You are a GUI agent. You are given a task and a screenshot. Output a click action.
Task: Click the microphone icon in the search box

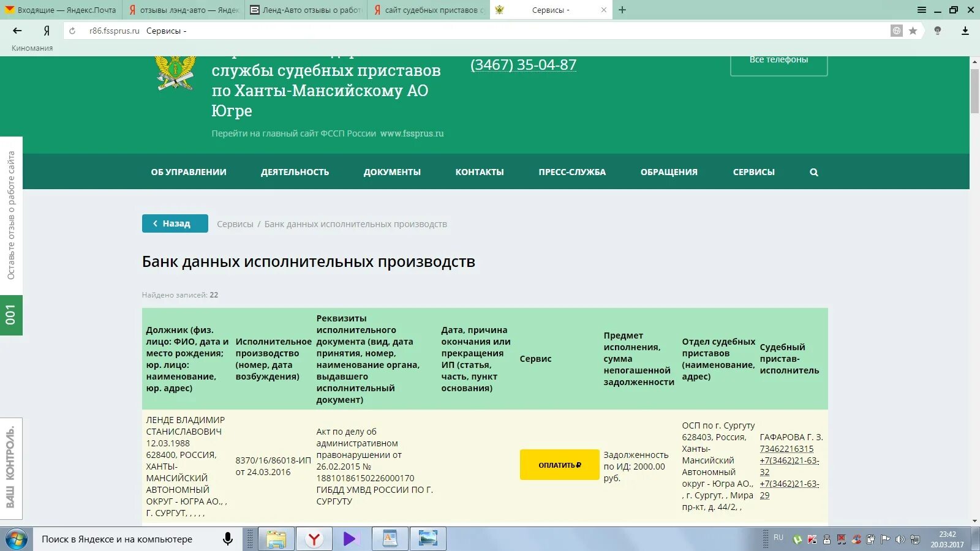(x=228, y=539)
